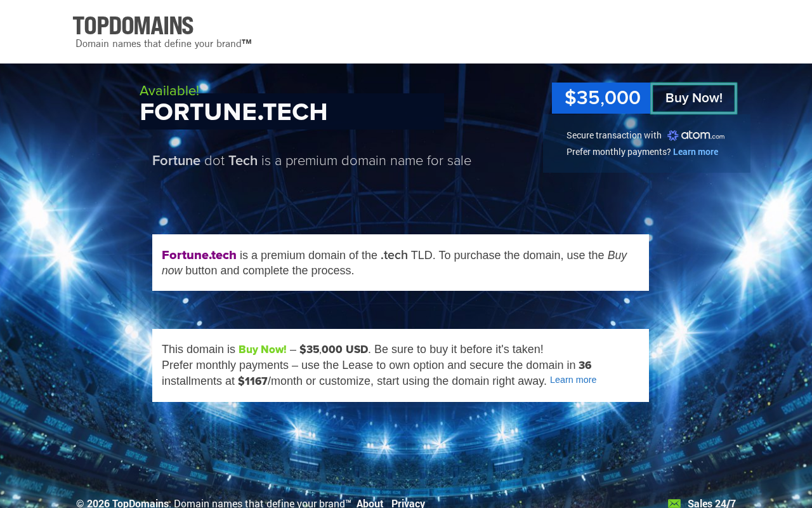The height and width of the screenshot is (508, 812).
Task: Click the atom.com logo
Action: 695,135
